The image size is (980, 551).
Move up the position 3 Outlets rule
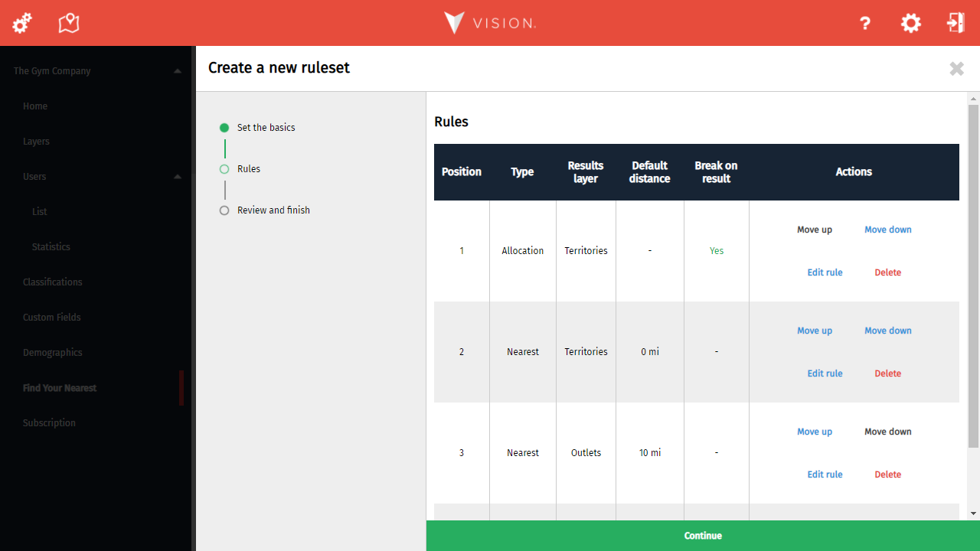tap(814, 432)
